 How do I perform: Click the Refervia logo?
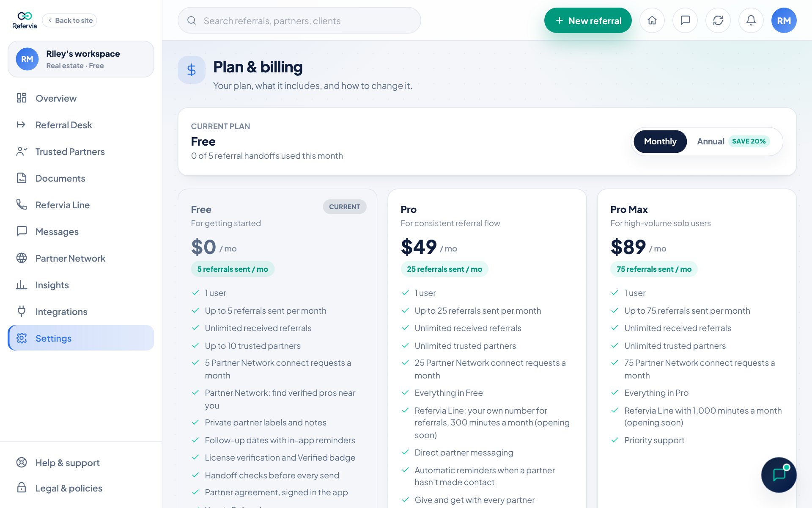[25, 20]
